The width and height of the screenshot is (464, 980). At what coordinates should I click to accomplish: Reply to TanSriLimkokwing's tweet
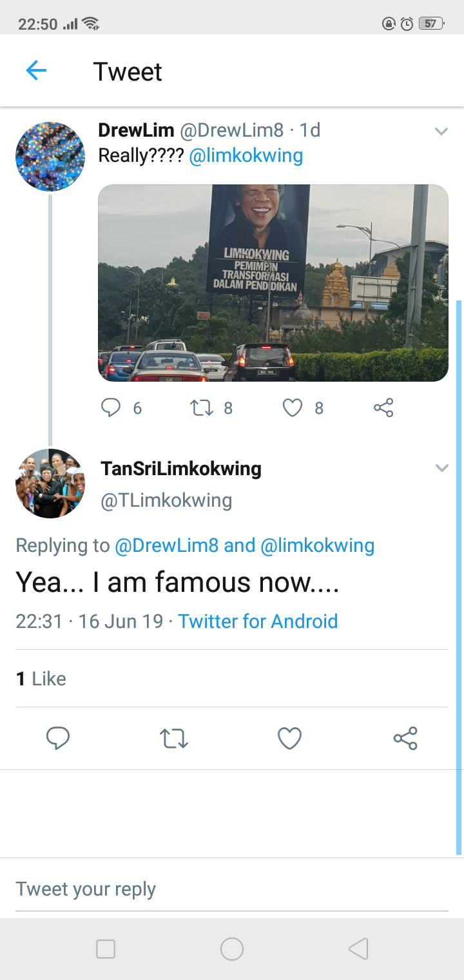[58, 738]
